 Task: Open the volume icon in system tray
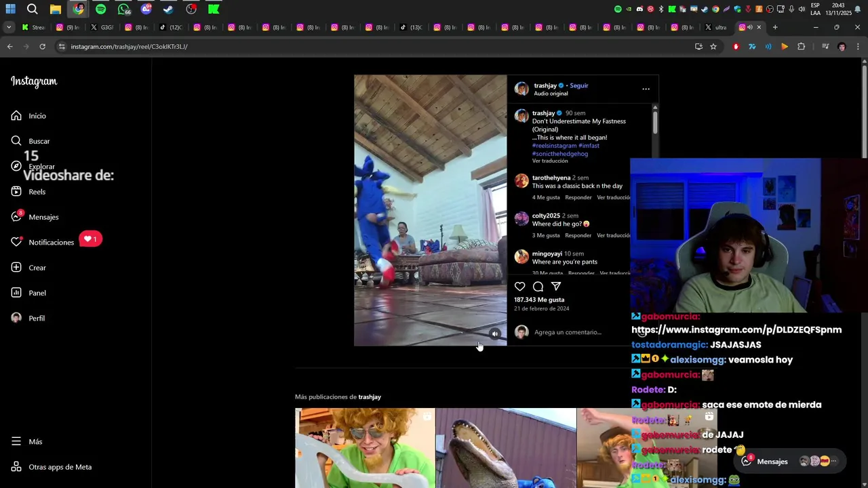[802, 9]
